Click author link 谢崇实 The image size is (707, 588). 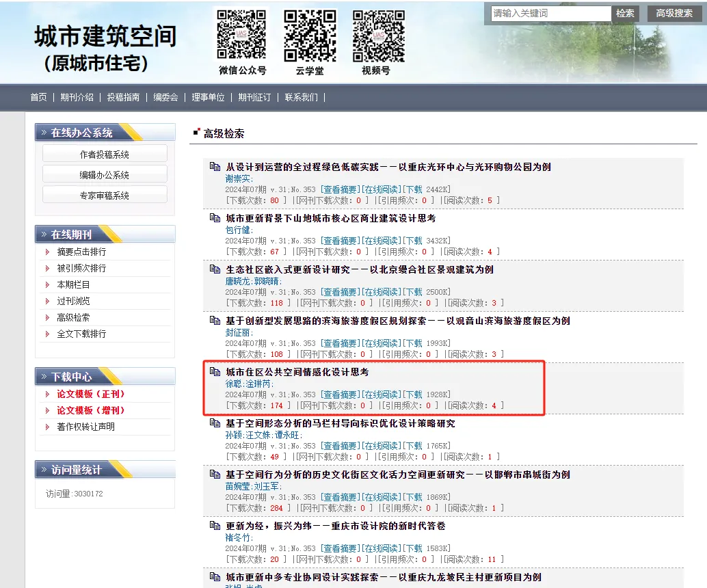click(239, 178)
